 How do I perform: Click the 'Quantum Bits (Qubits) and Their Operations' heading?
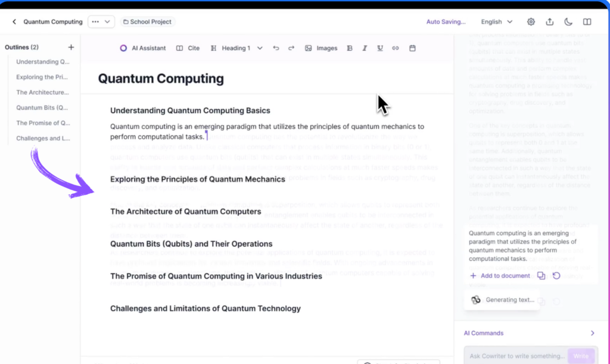191,244
